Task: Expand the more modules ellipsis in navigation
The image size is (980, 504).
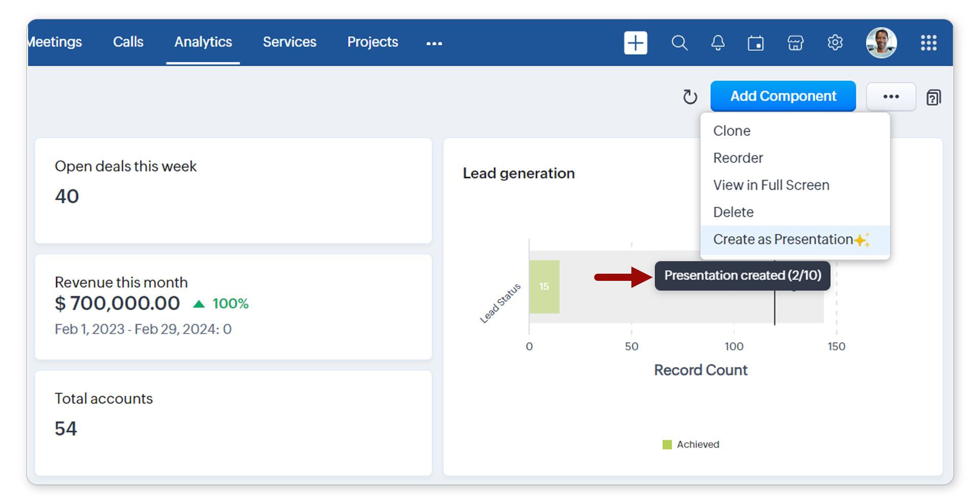Action: (x=434, y=43)
